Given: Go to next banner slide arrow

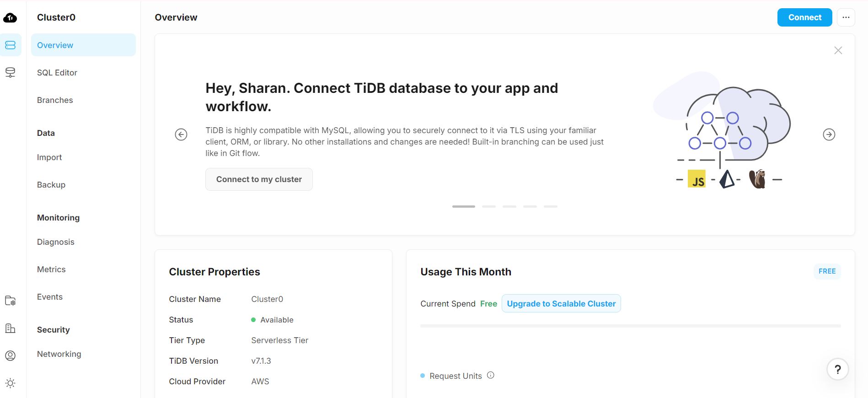Looking at the screenshot, I should [x=829, y=134].
